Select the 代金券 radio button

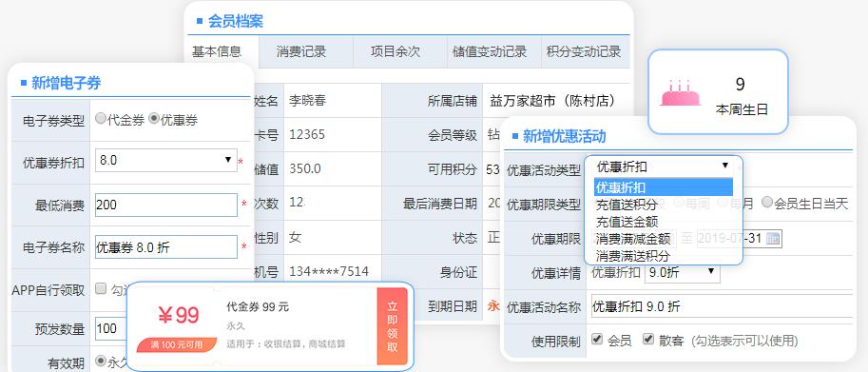[x=100, y=118]
